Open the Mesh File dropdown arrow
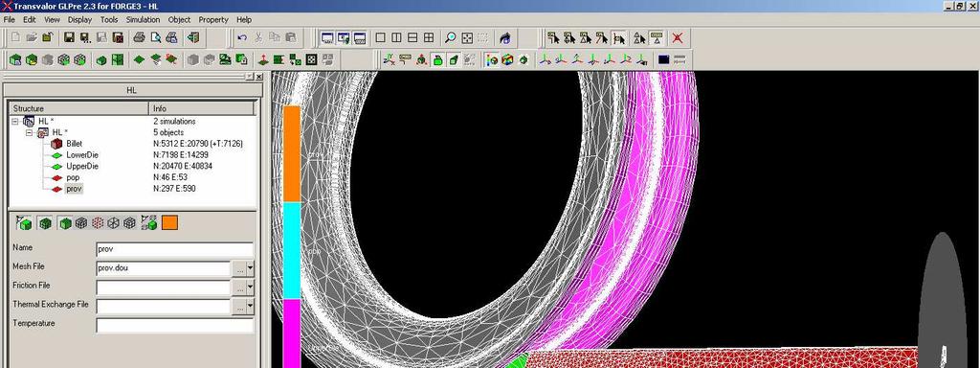The image size is (980, 368). (251, 268)
